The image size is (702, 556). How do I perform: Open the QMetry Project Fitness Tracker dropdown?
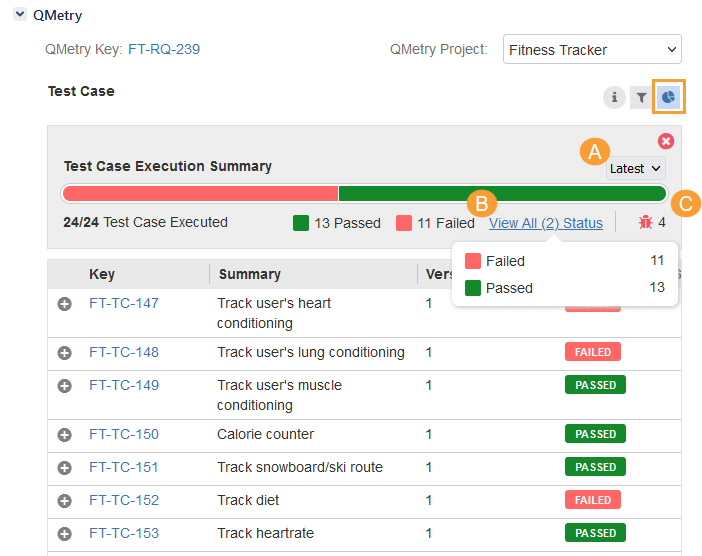click(x=591, y=49)
